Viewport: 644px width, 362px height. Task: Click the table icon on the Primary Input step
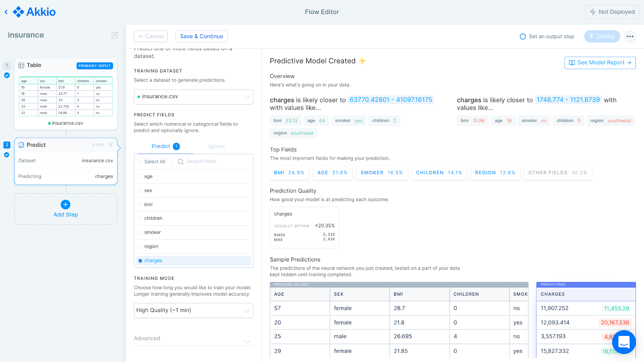coord(21,65)
